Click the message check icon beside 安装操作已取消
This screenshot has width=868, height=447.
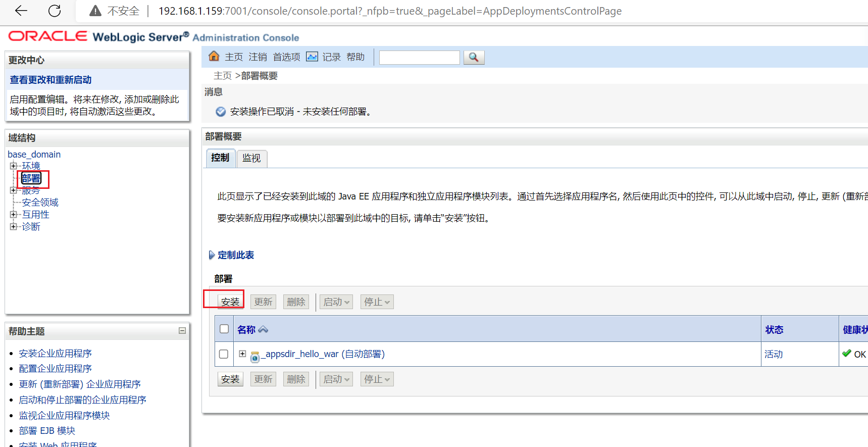221,112
